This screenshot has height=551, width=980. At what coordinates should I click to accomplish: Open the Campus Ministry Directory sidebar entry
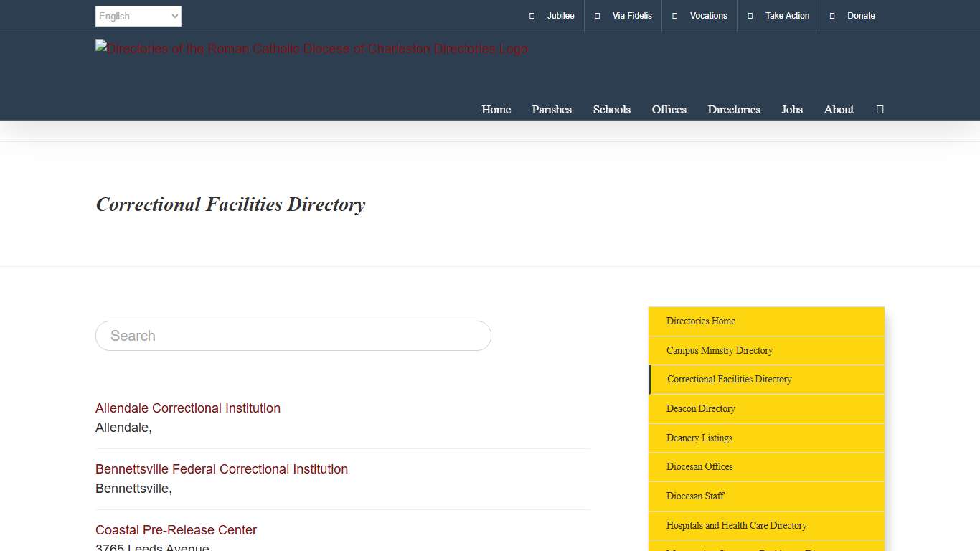tap(719, 350)
